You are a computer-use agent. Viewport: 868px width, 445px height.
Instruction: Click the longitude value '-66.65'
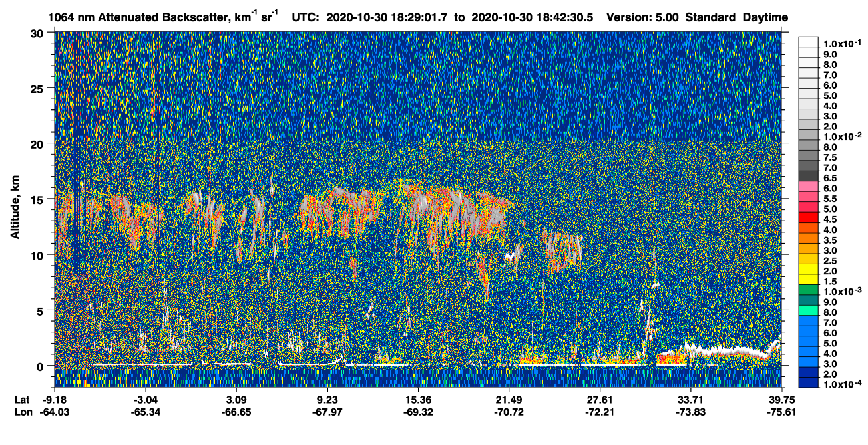click(x=236, y=412)
